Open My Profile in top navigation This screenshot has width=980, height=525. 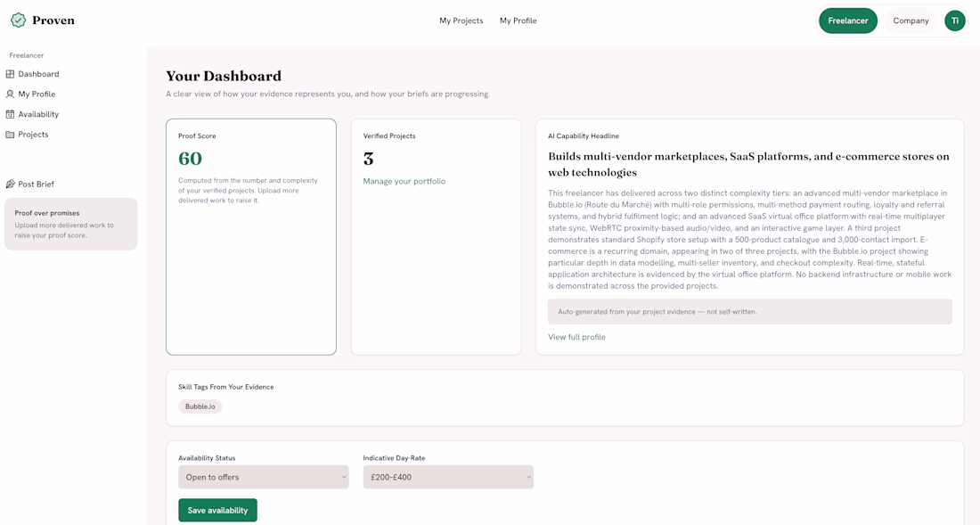(x=519, y=21)
